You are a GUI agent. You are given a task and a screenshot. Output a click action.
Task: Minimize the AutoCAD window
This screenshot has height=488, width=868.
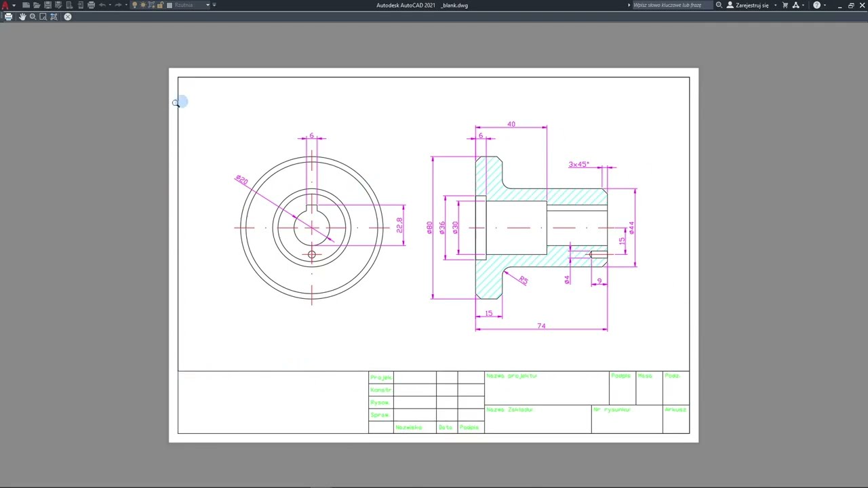(840, 5)
